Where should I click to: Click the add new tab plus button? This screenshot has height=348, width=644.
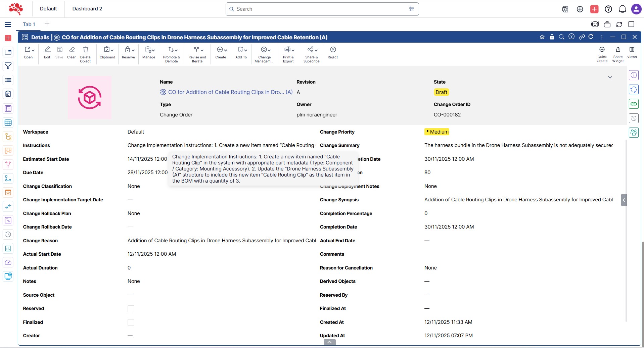(47, 24)
